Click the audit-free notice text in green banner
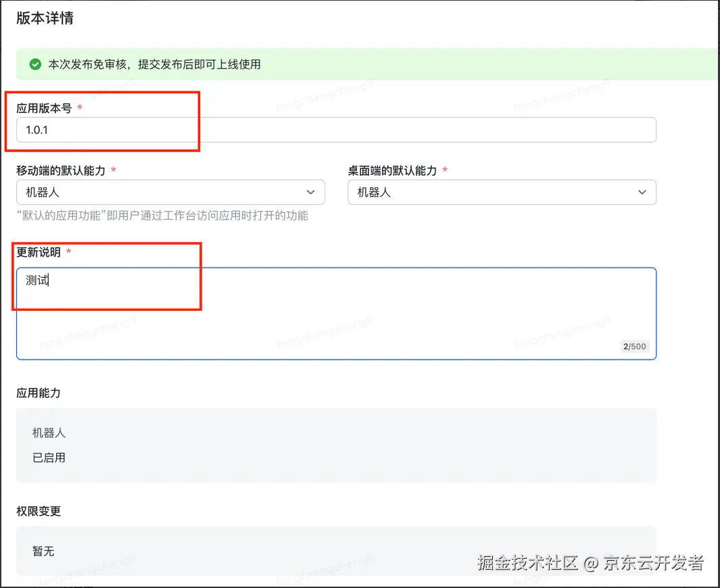This screenshot has height=588, width=720. tap(154, 64)
